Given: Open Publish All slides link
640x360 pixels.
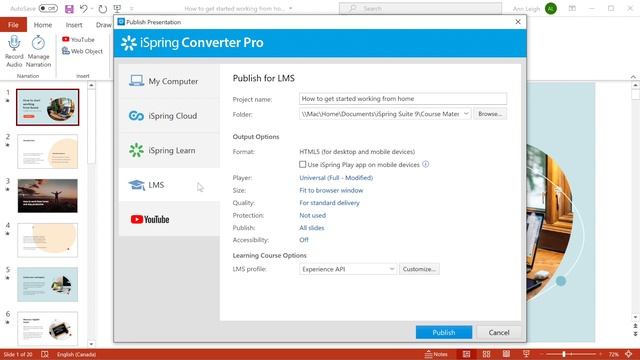Looking at the screenshot, I should 311,228.
